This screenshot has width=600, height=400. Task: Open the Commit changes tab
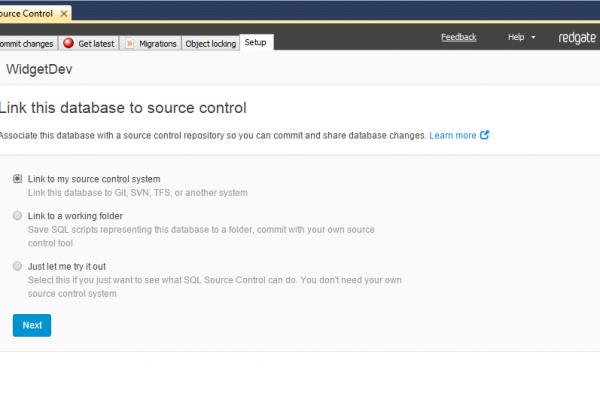coord(28,44)
